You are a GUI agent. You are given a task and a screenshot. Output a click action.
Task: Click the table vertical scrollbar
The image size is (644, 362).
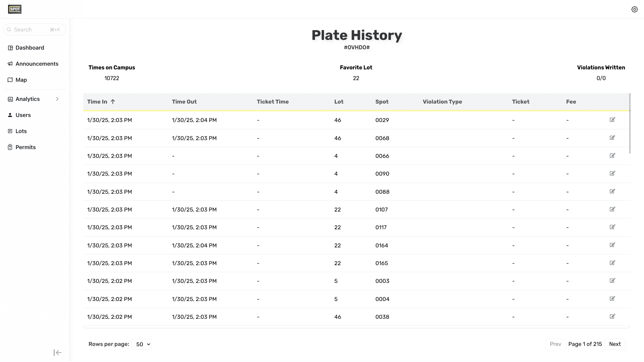630,124
